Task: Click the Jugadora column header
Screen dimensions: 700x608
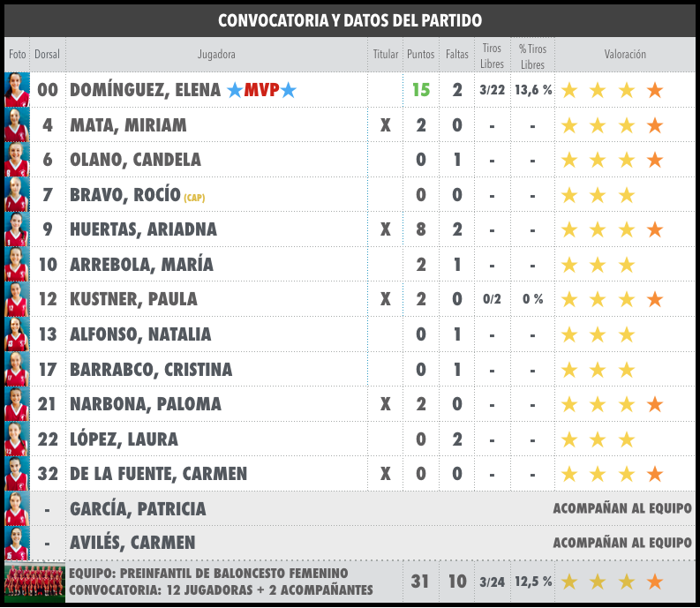Action: click(x=216, y=55)
